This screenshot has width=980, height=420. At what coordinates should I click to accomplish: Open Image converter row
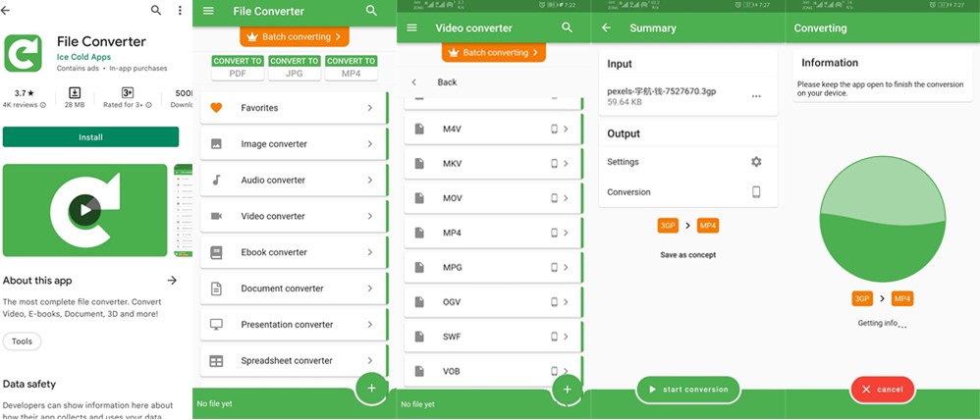coord(294,144)
